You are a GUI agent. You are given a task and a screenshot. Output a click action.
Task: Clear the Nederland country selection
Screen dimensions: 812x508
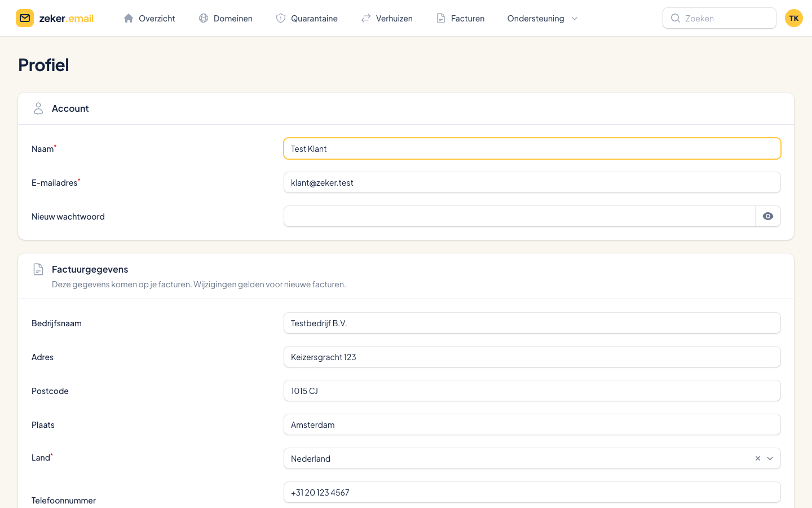pyautogui.click(x=758, y=458)
